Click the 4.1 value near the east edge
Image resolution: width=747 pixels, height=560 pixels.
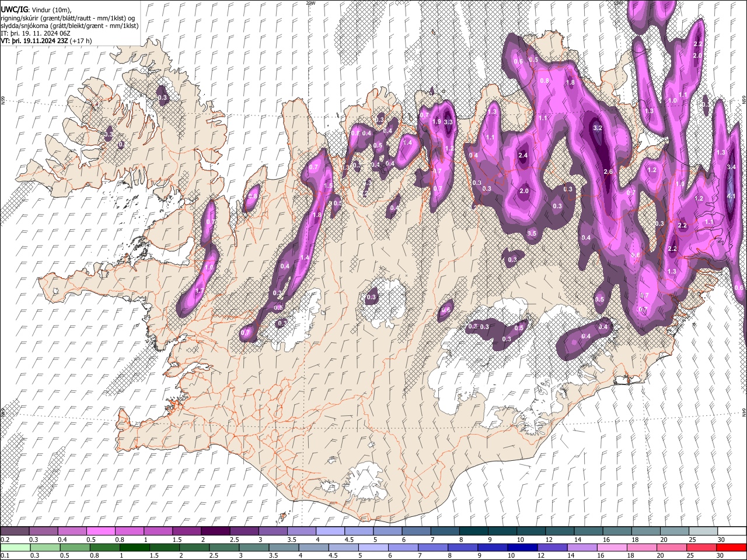click(x=731, y=196)
